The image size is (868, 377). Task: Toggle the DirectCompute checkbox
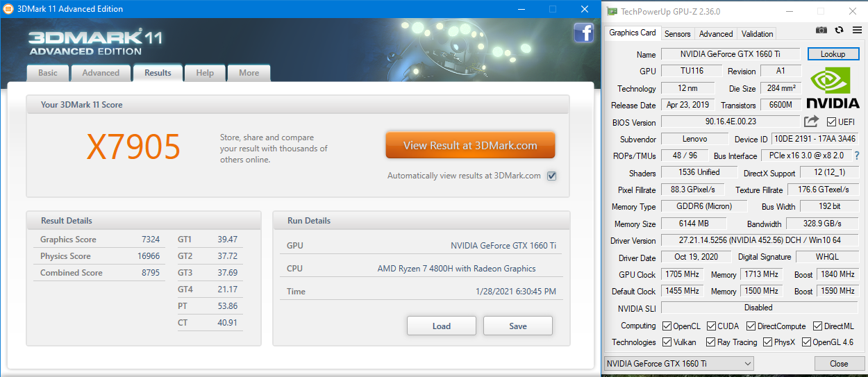(751, 326)
